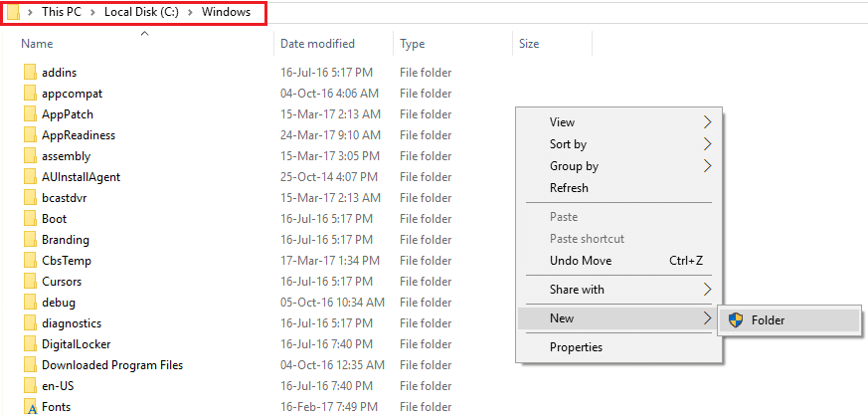
Task: Click the chevron after This PC
Action: coord(93,12)
